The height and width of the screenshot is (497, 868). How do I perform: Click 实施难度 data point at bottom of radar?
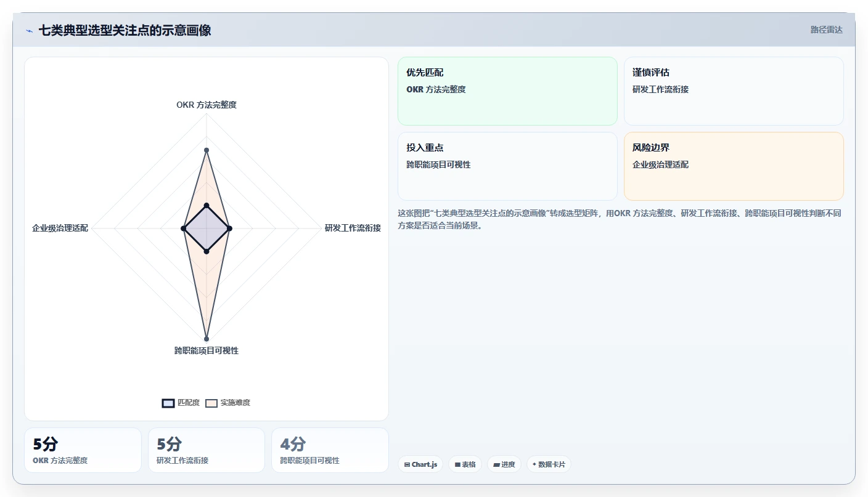[x=207, y=339]
